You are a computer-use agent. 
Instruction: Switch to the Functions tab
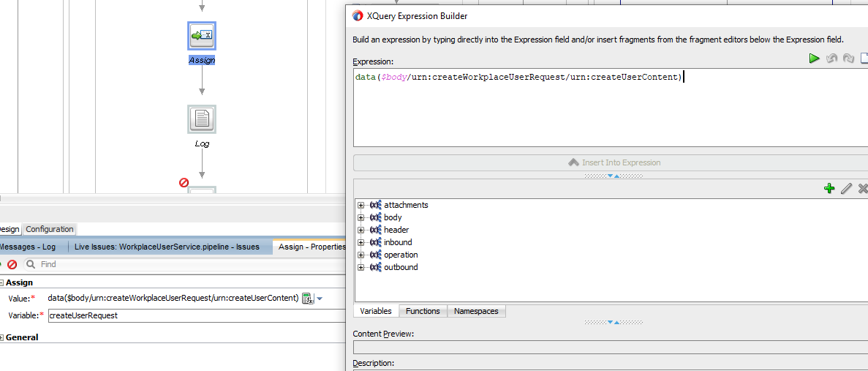point(423,311)
